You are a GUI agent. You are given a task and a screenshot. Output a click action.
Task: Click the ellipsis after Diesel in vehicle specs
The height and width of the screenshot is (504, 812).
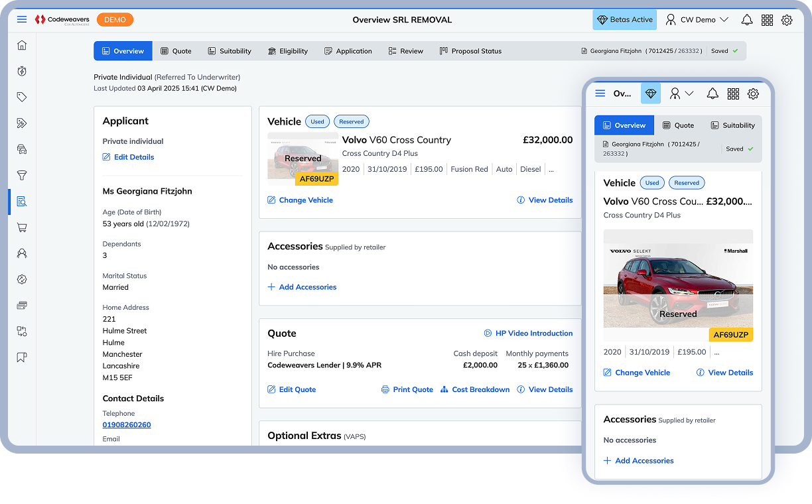(551, 169)
